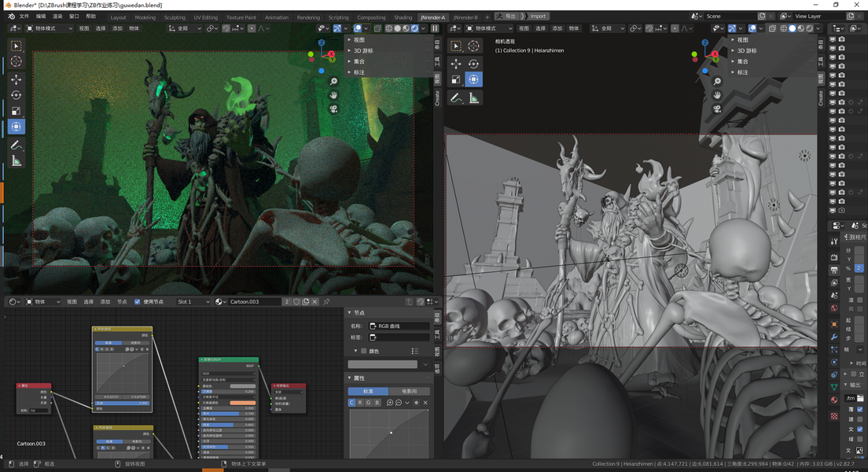Select the Move tool in left viewport
Screen dimensions: 868x472
(x=16, y=79)
